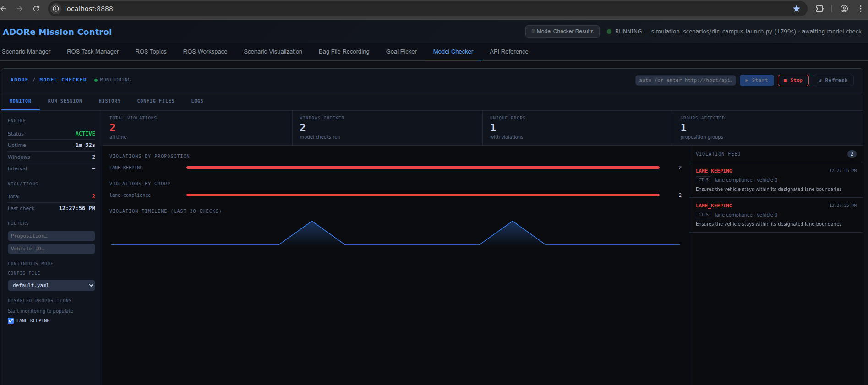This screenshot has width=868, height=385.
Task: Open the browser extensions puzzle icon
Action: pyautogui.click(x=819, y=9)
